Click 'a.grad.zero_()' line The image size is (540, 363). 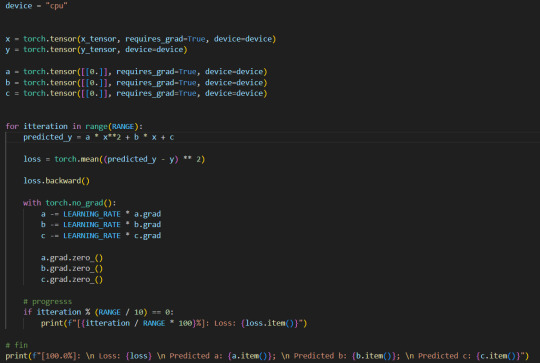tap(72, 258)
